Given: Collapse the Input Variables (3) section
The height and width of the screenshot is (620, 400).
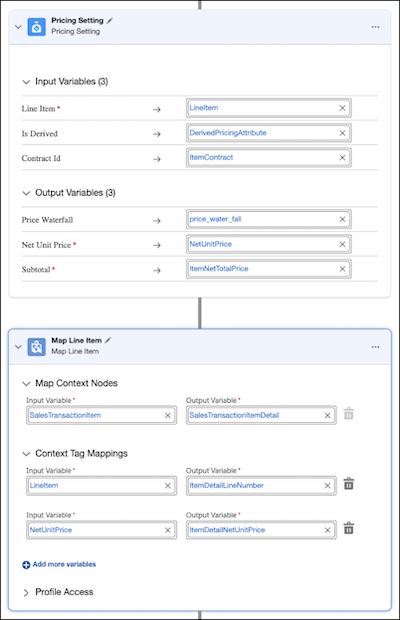Looking at the screenshot, I should point(26,82).
